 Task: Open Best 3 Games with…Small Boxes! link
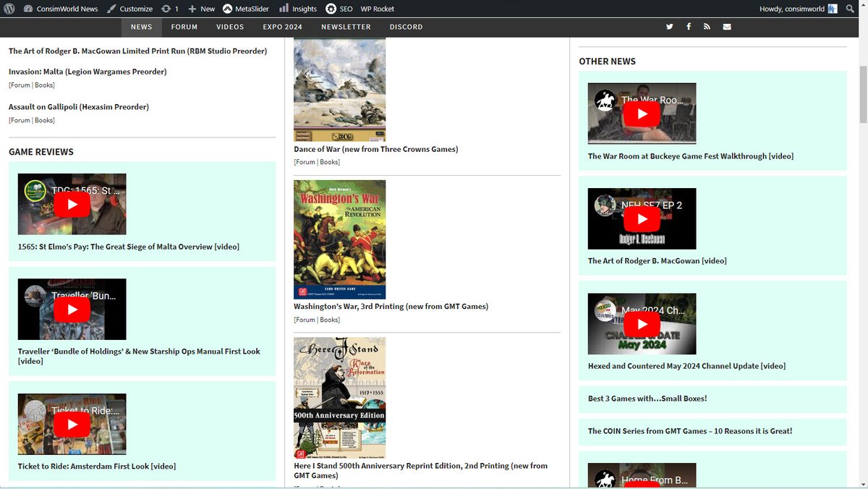click(647, 399)
